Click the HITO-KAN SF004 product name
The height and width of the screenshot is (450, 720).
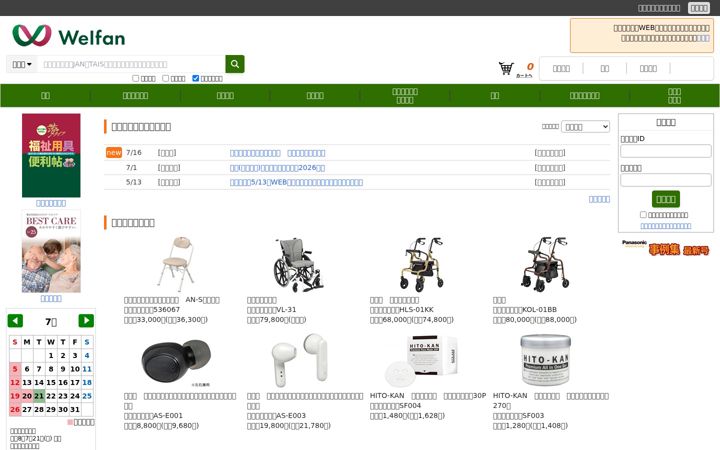(428, 395)
